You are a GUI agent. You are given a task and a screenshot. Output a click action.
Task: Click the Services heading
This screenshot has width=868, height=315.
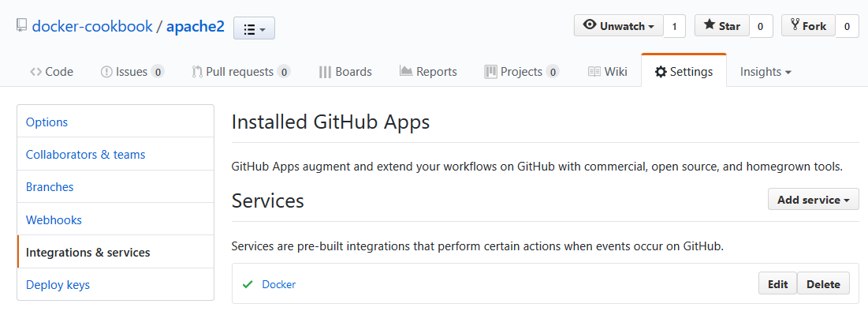[x=268, y=201]
